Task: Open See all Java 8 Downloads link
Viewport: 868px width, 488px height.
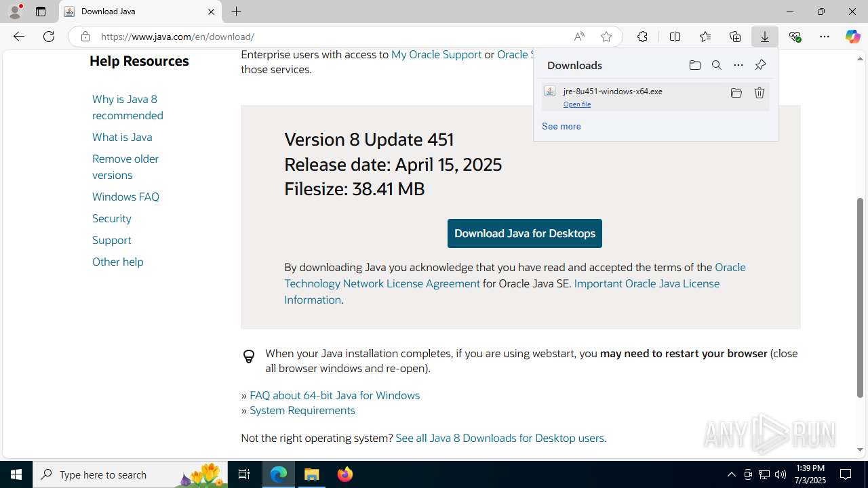Action: click(500, 438)
